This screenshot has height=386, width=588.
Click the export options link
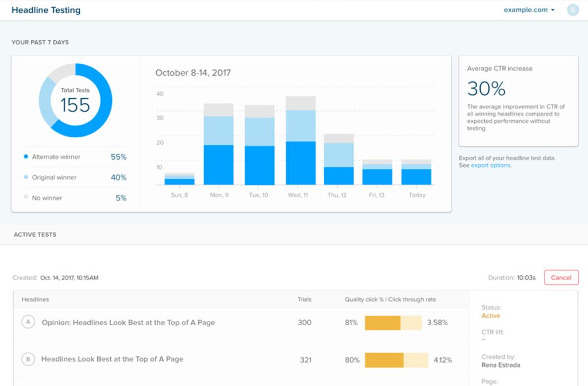(490, 165)
